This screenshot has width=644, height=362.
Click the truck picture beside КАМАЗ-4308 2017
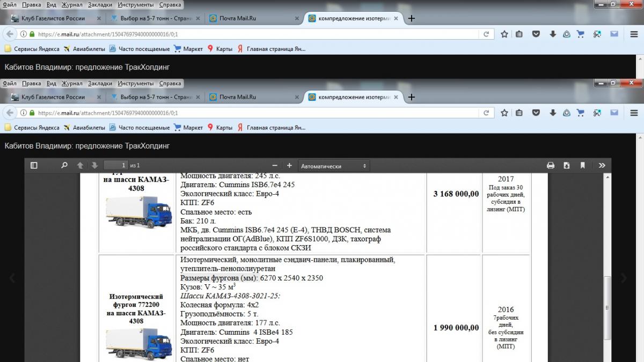(x=138, y=211)
